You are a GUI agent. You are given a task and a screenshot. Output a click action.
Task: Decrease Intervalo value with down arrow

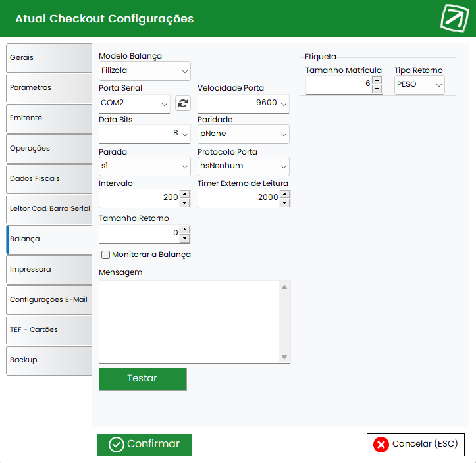pos(184,203)
